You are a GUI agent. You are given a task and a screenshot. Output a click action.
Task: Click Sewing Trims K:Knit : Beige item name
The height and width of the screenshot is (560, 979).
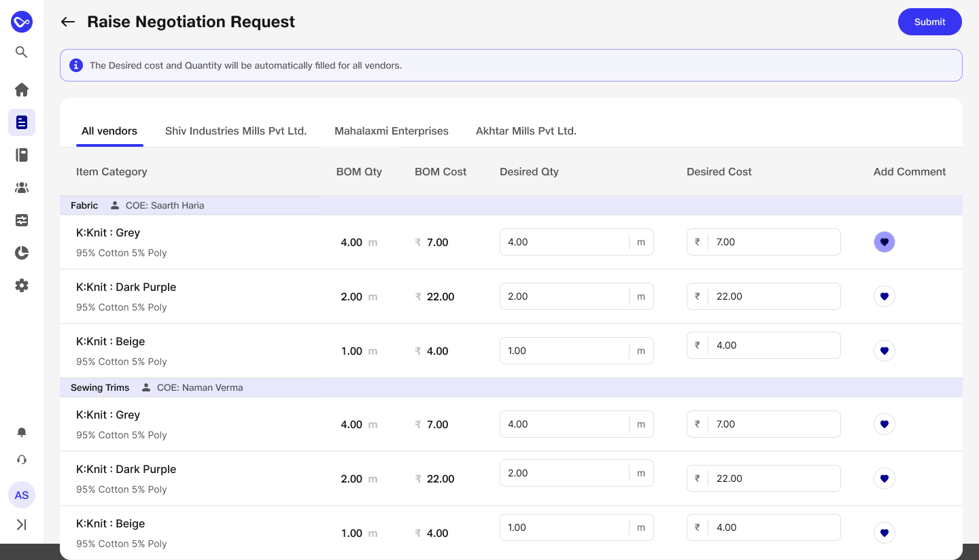point(110,523)
